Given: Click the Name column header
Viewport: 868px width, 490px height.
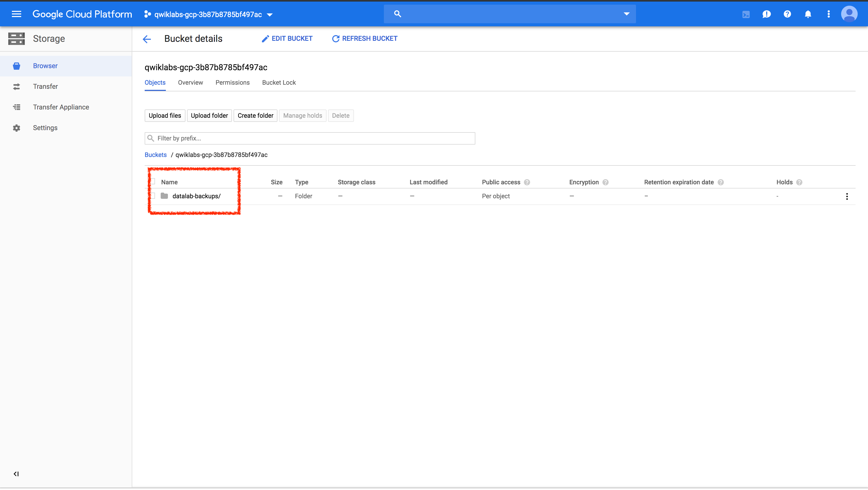Looking at the screenshot, I should tap(169, 182).
